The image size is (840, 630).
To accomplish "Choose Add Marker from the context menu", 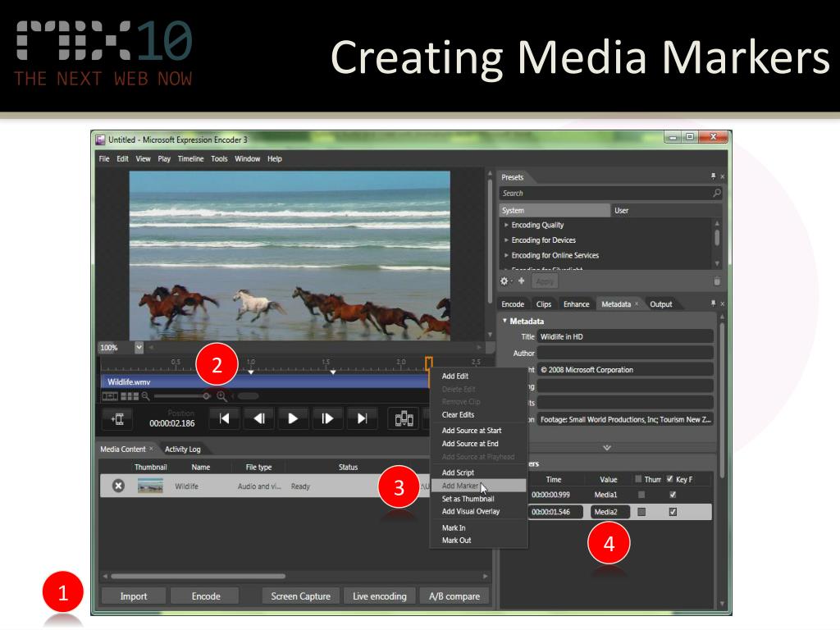I will pos(479,486).
